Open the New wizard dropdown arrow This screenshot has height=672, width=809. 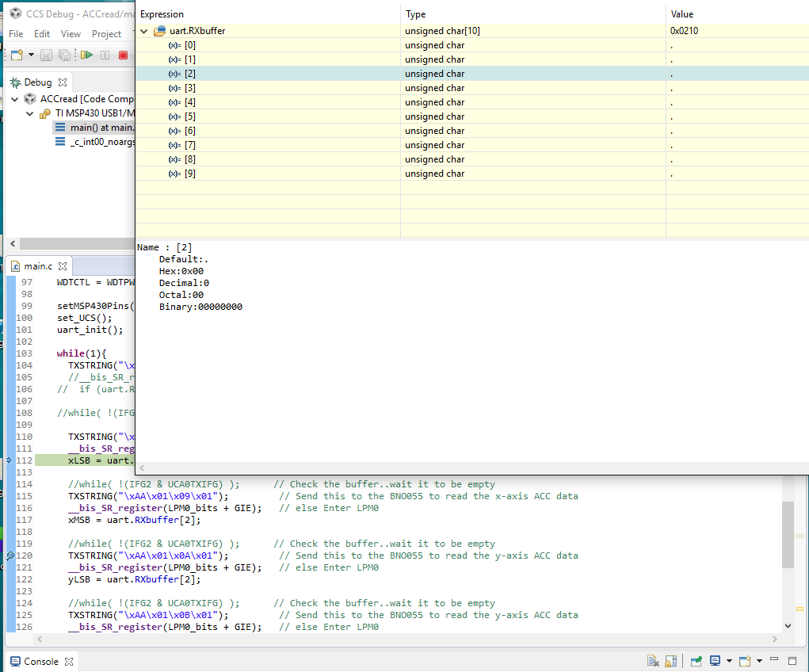pos(31,55)
